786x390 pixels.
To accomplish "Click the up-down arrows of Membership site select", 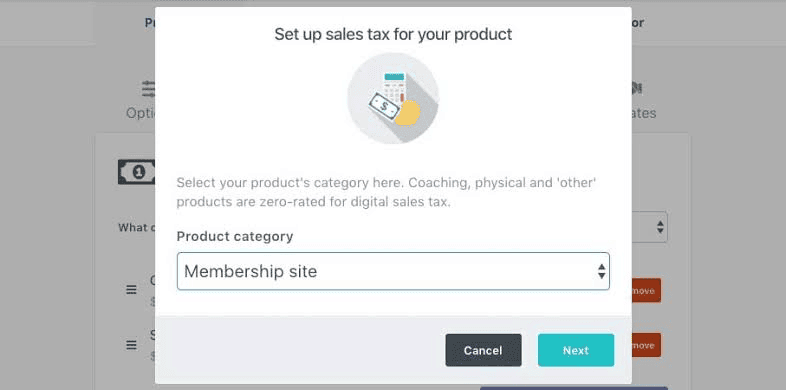I will coord(602,271).
